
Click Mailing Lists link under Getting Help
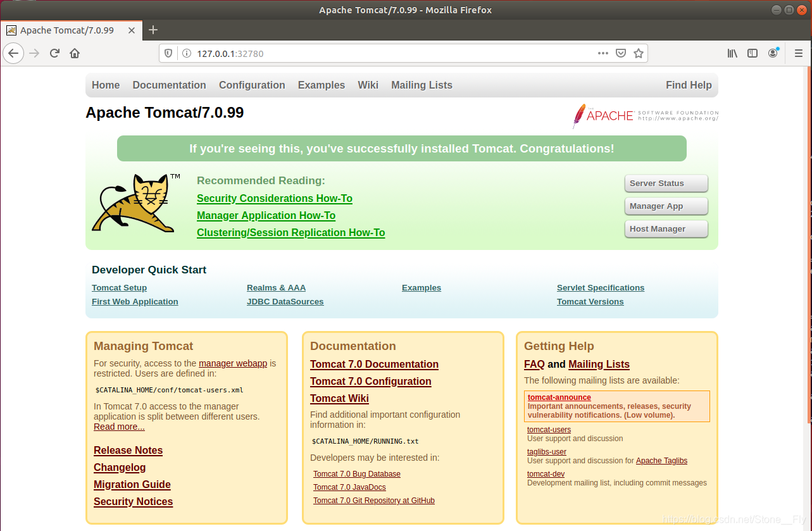[x=599, y=364]
